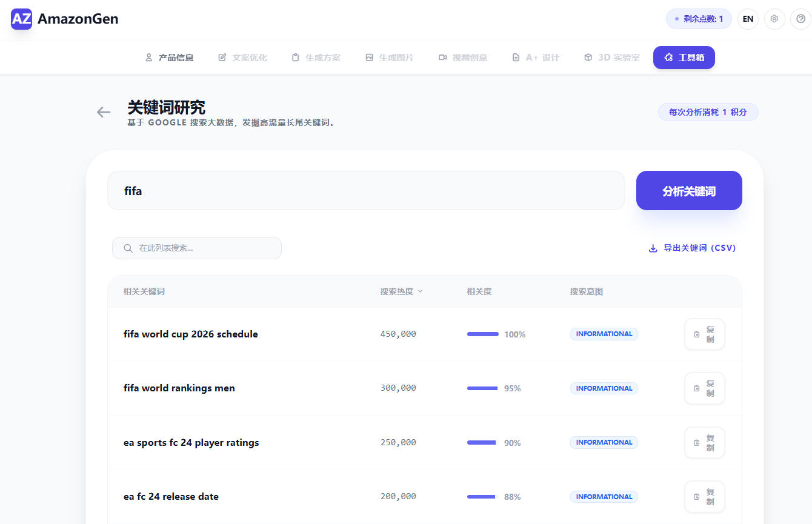Image resolution: width=812 pixels, height=524 pixels.
Task: Sort by 搜索热度 column arrow
Action: coord(420,291)
